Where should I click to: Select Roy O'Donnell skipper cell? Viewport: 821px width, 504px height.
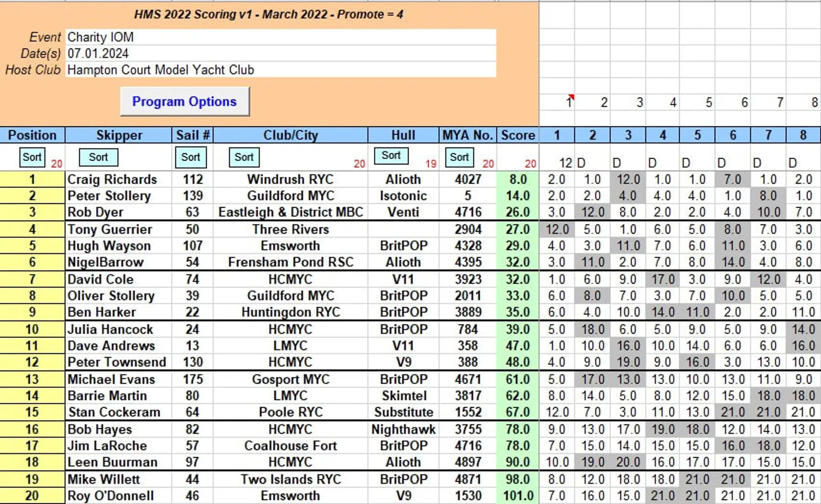point(111,496)
